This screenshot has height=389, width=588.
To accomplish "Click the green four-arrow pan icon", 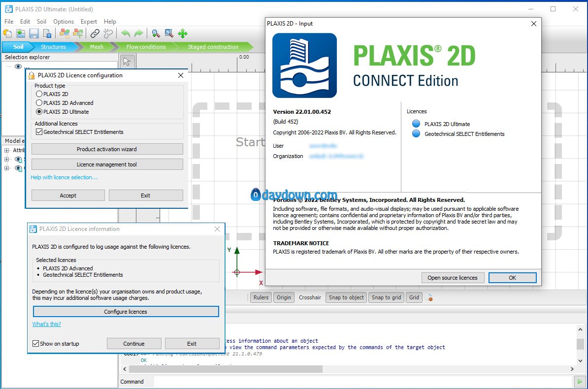I will coord(183,33).
